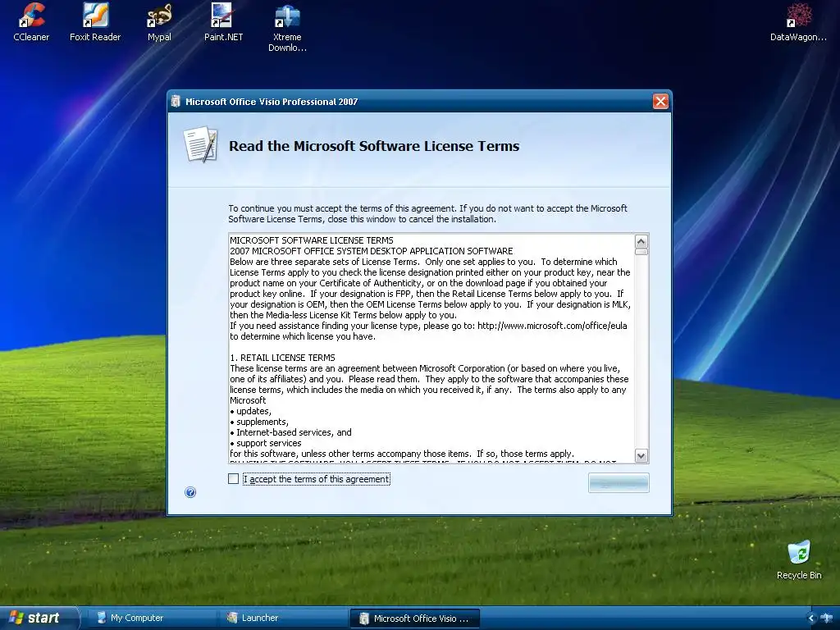
Task: Close the Visio setup window
Action: pos(660,101)
